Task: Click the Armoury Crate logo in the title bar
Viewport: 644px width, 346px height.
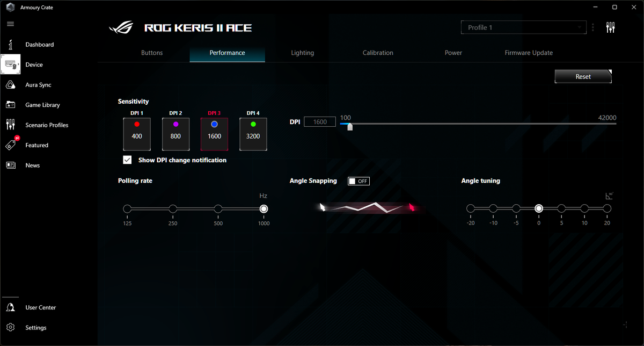Action: pos(10,8)
